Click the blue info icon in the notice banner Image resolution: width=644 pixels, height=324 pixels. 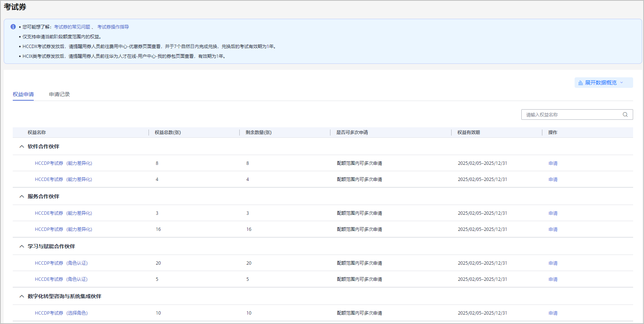pos(13,27)
